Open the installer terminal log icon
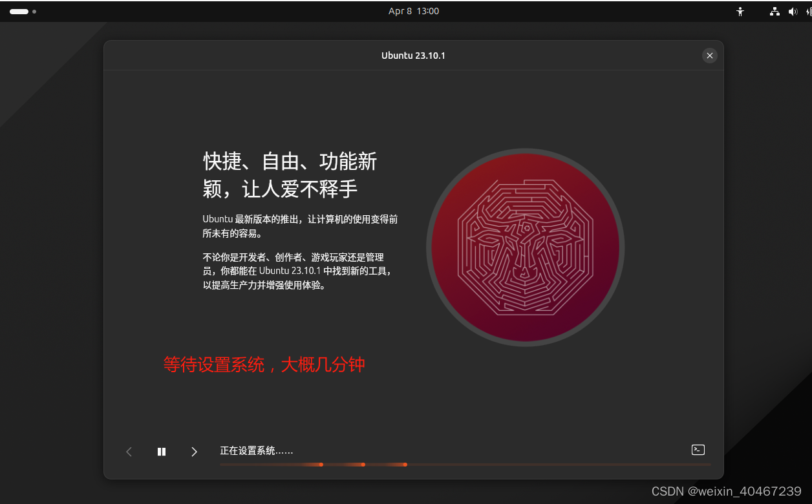Viewport: 812px width, 504px height. [698, 450]
